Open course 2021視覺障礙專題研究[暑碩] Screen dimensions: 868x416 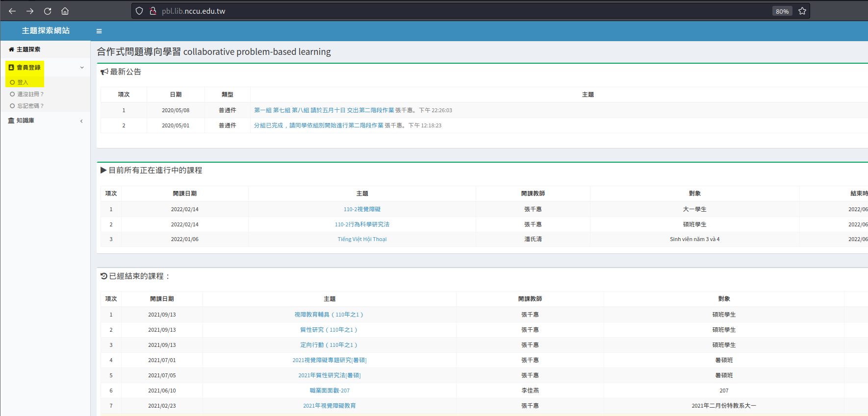[330, 360]
